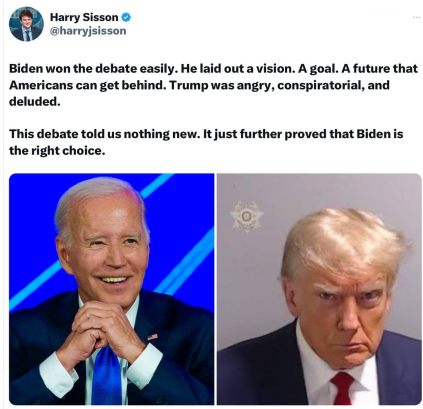
Task: Click the gray wall in right photo
Action: point(253,267)
